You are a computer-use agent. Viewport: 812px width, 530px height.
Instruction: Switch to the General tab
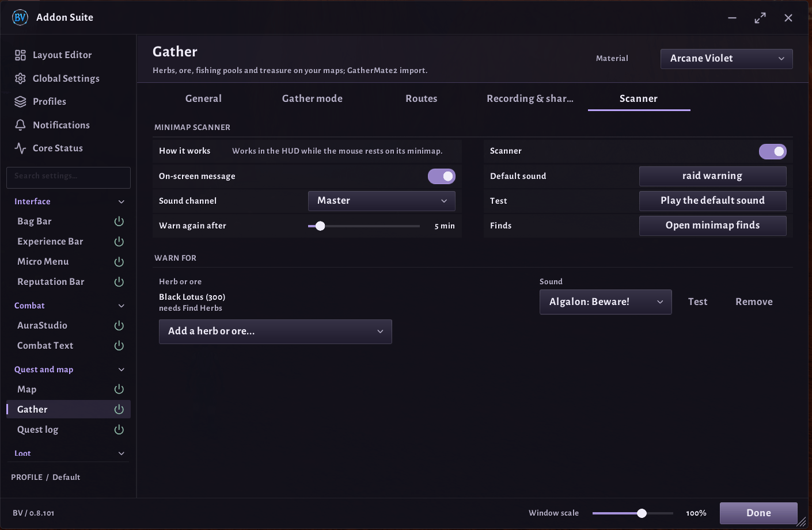coord(203,98)
